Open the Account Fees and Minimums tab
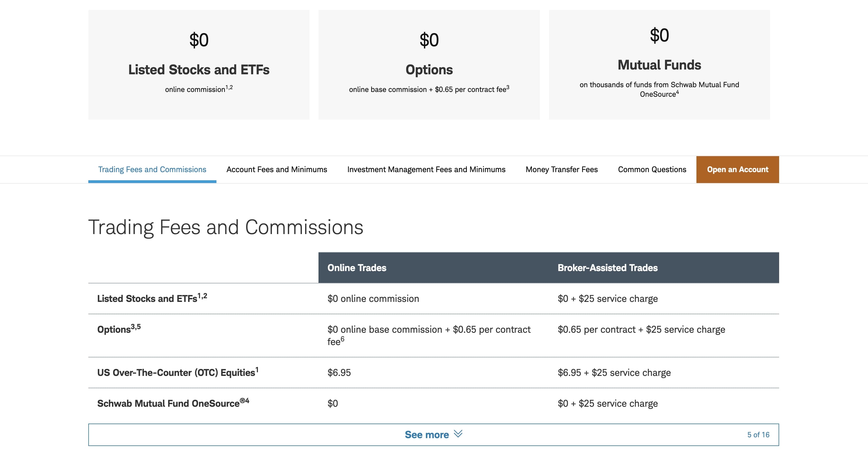 (x=277, y=169)
